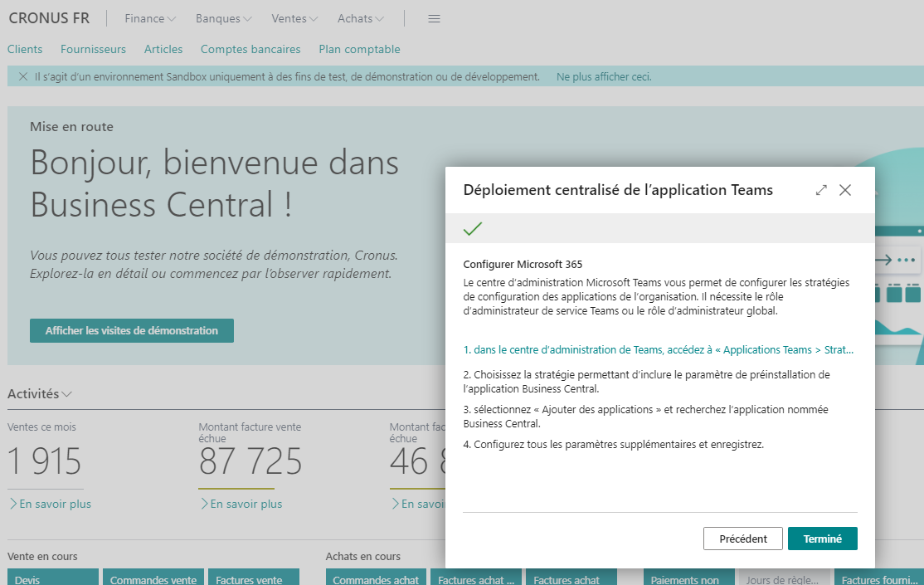Screen dimensions: 924x585
Task: Expand the Teams dialog to full screen
Action: [x=820, y=189]
